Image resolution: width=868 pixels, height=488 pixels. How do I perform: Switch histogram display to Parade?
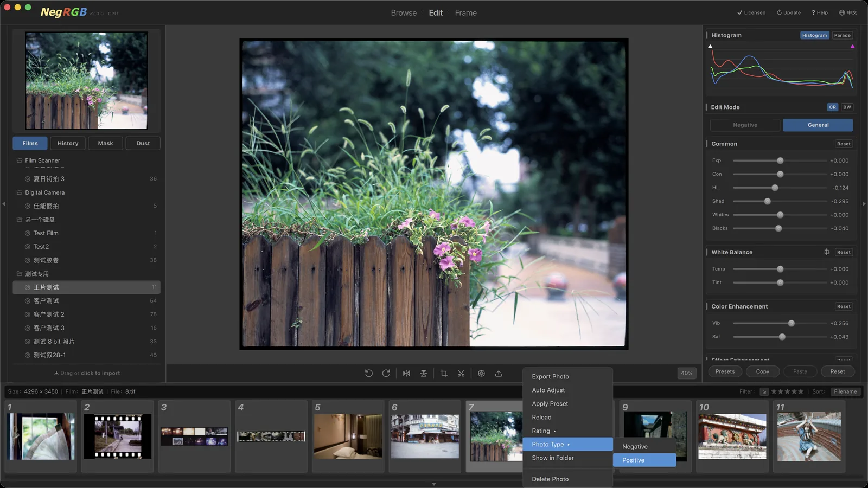pyautogui.click(x=843, y=35)
